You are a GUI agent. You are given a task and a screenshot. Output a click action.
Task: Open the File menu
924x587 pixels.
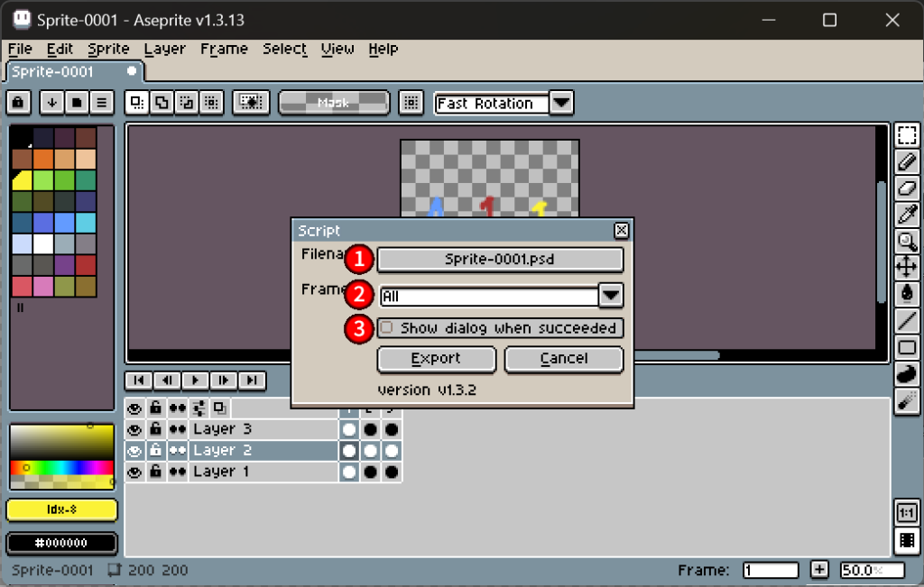(20, 49)
